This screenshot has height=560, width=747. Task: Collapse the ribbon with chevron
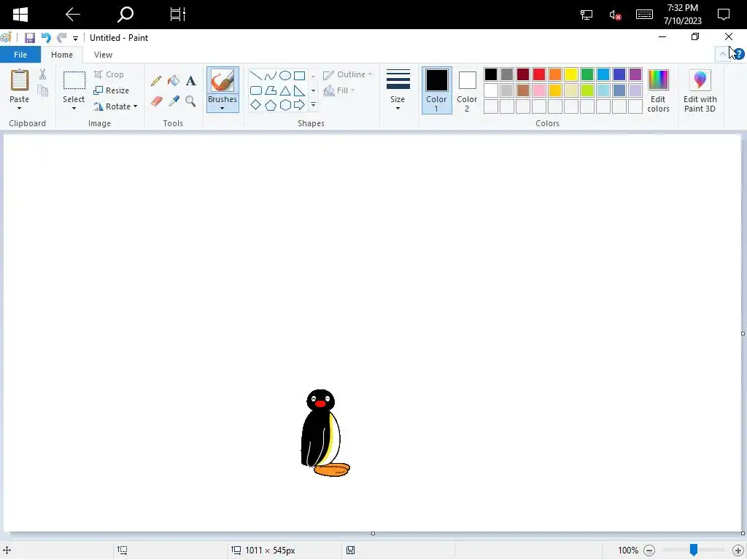[x=723, y=54]
